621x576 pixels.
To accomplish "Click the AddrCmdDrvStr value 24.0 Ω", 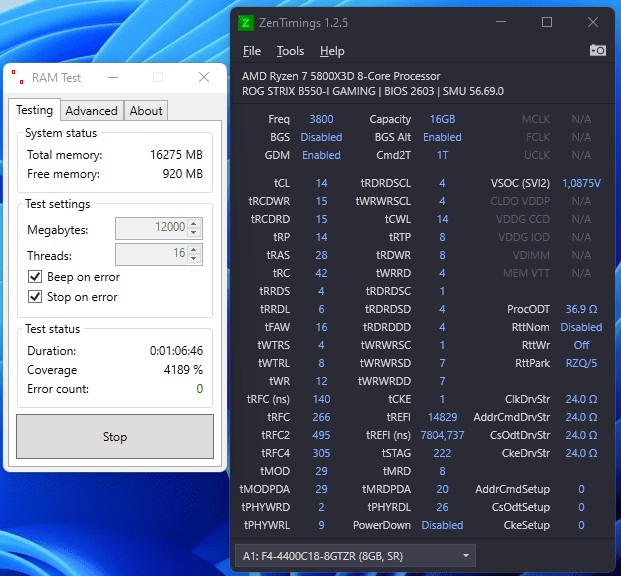I will click(581, 417).
